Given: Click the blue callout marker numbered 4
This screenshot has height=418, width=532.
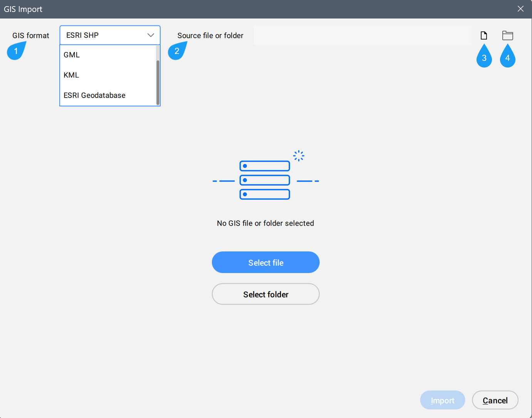Looking at the screenshot, I should point(507,58).
